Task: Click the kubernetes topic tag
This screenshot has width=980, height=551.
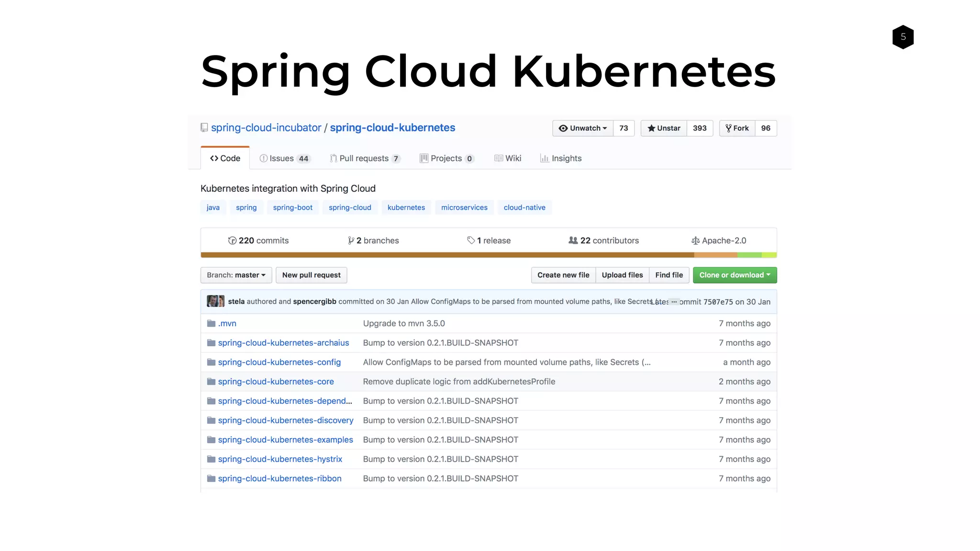Action: coord(406,208)
